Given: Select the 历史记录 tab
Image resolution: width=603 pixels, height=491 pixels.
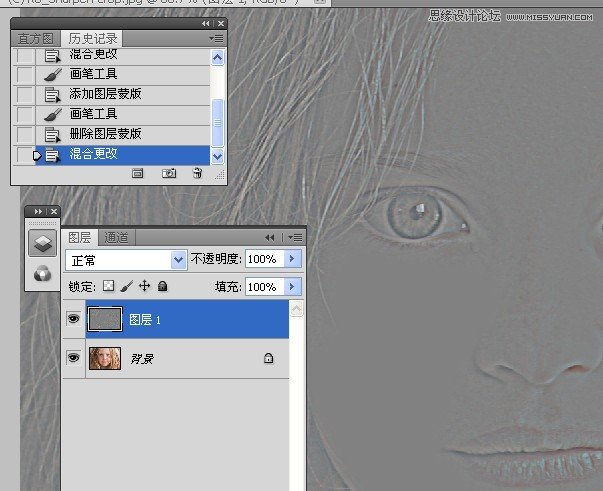Looking at the screenshot, I should coord(92,38).
